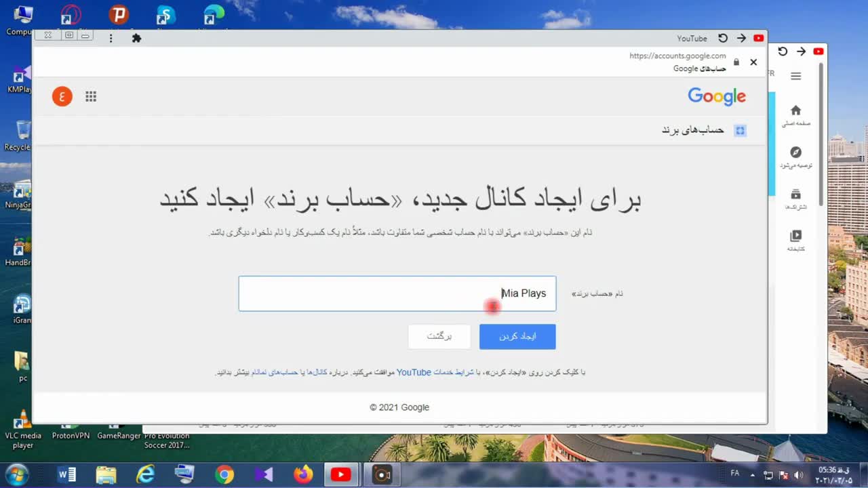The image size is (868, 488).
Task: Click the Back (برگشت) button
Action: pyautogui.click(x=439, y=337)
